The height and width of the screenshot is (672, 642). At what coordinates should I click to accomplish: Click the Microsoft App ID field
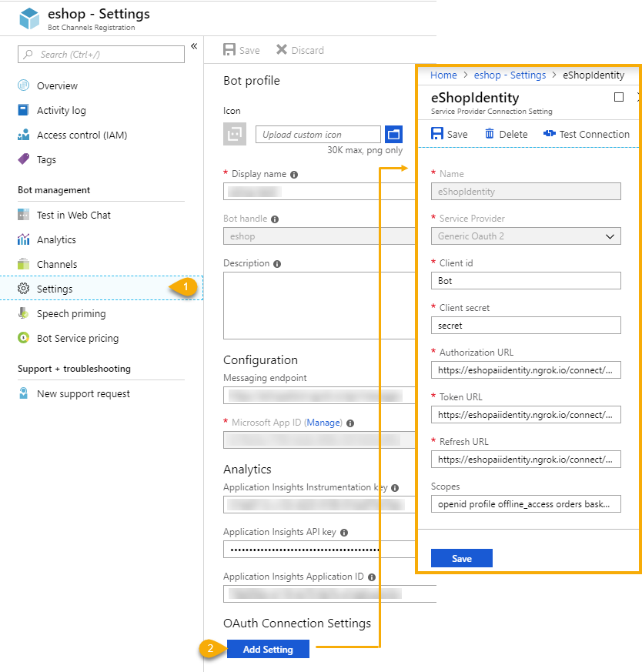tap(319, 440)
